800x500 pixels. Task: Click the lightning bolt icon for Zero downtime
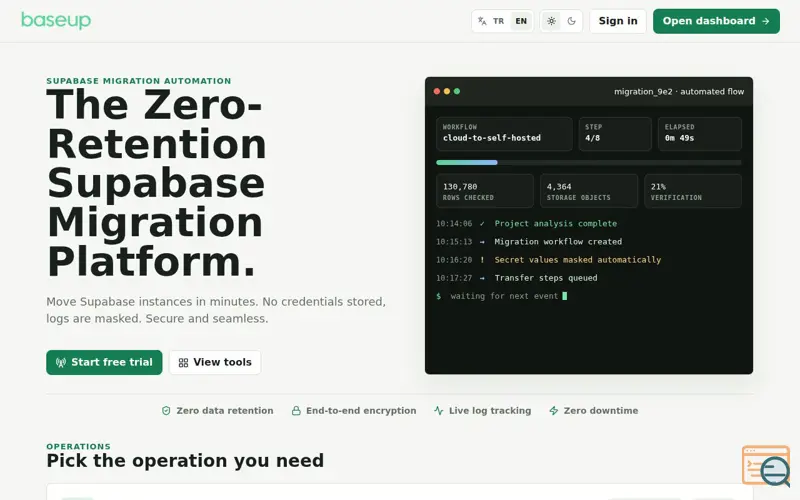coord(554,411)
